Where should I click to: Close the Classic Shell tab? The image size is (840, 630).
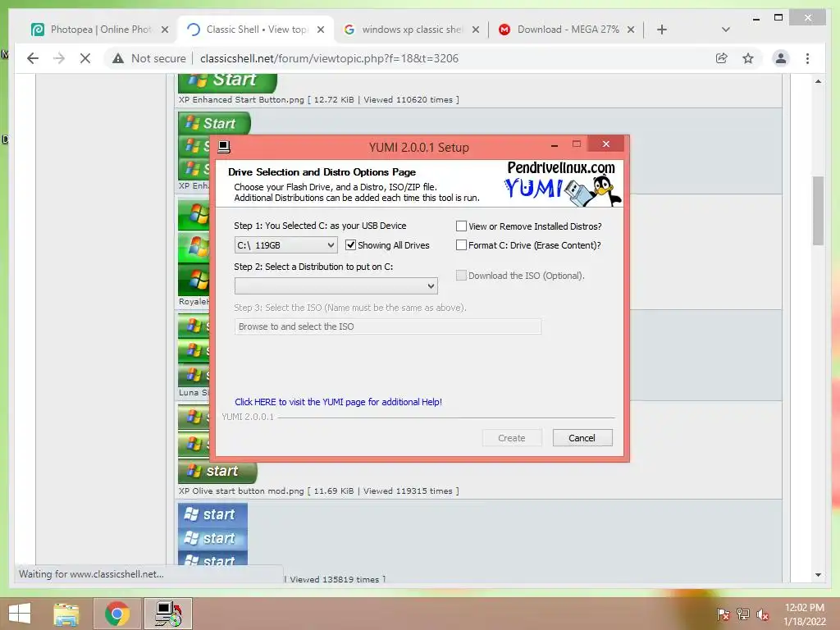point(321,30)
